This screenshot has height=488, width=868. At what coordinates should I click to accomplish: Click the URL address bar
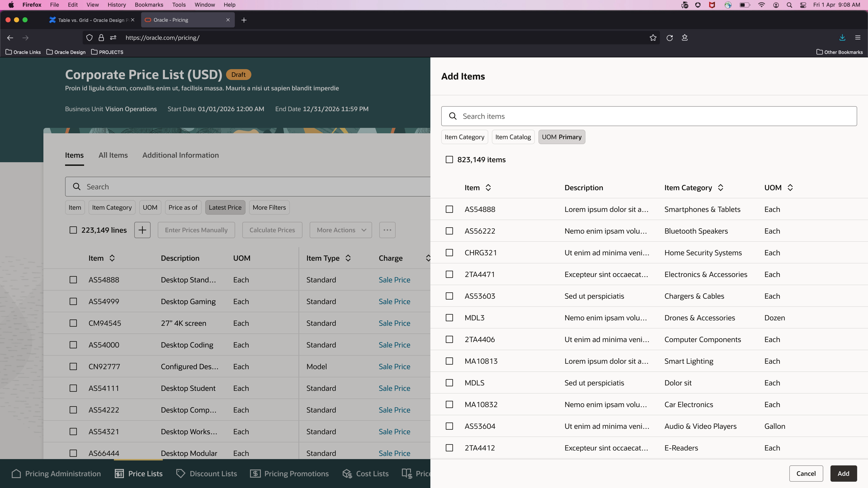coord(371,38)
